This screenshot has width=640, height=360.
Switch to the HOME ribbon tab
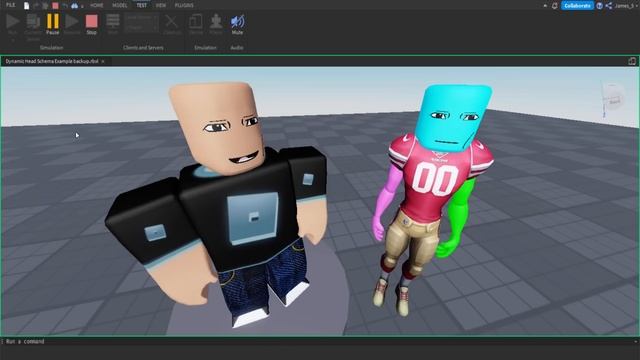click(97, 5)
